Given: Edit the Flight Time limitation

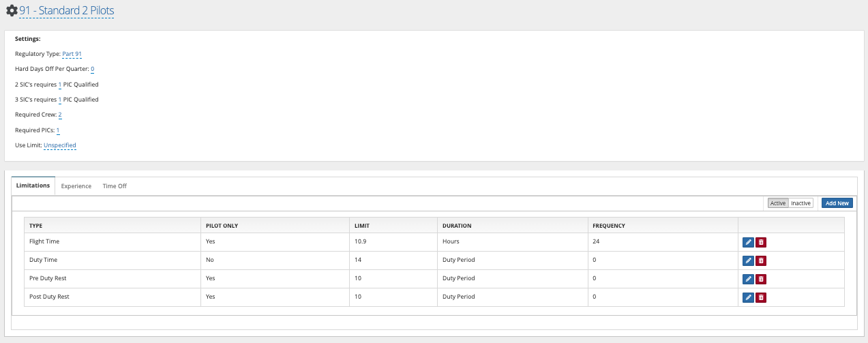Looking at the screenshot, I should 747,242.
